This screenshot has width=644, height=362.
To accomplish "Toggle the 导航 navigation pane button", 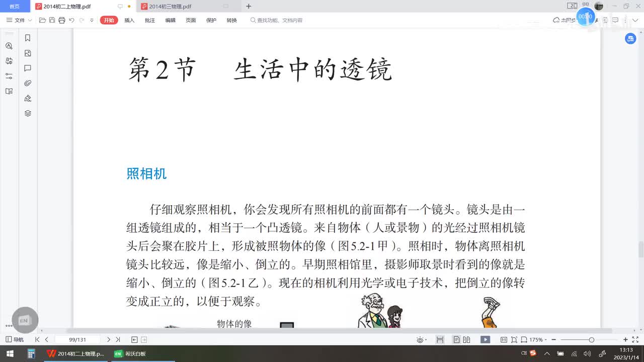I will click(x=15, y=340).
